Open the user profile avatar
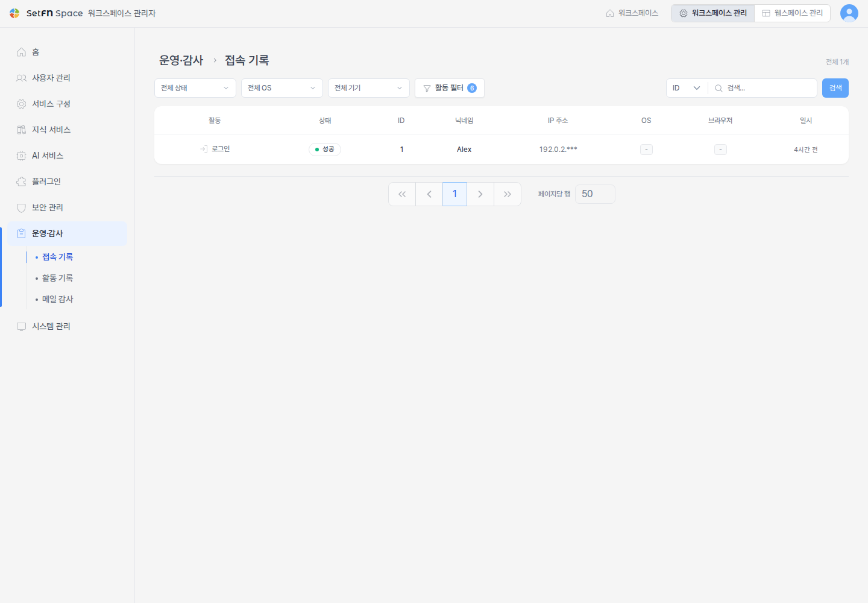 coord(849,13)
